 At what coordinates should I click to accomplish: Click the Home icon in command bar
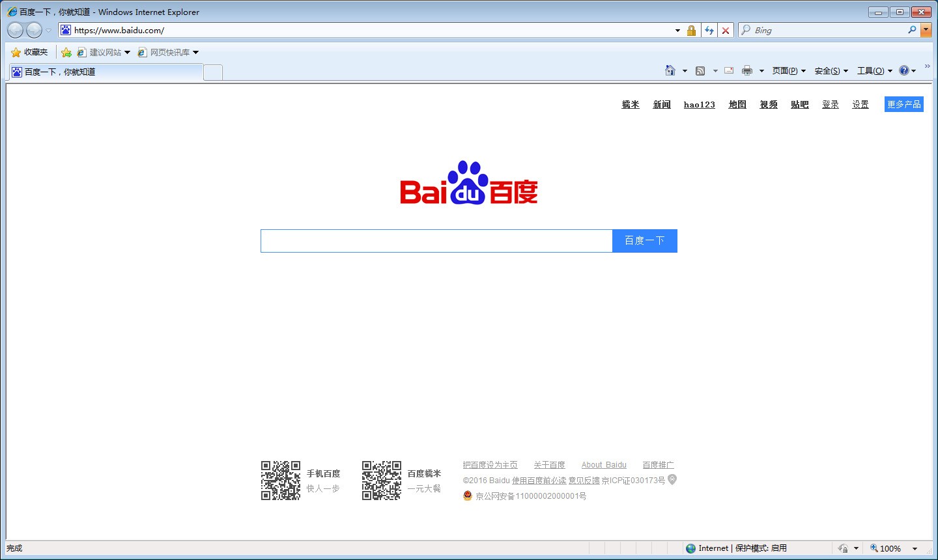click(x=670, y=70)
